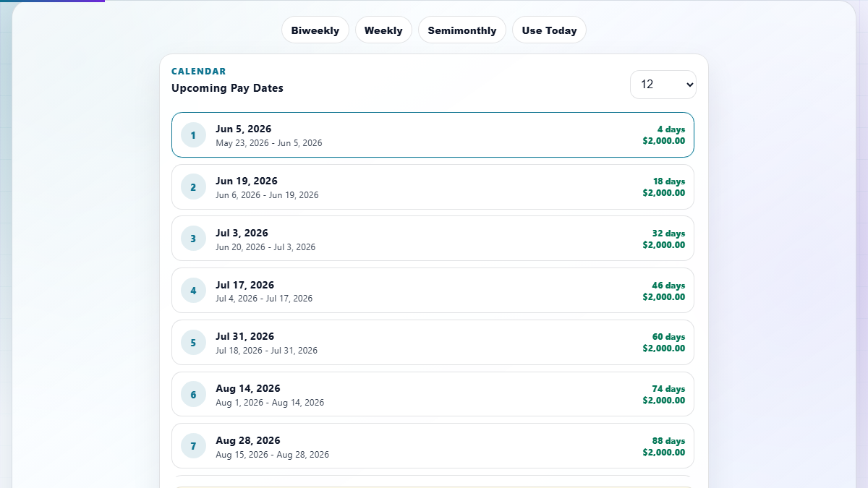Viewport: 868px width, 488px height.
Task: Click the number 4 badge for Jul 17
Action: pyautogui.click(x=193, y=291)
